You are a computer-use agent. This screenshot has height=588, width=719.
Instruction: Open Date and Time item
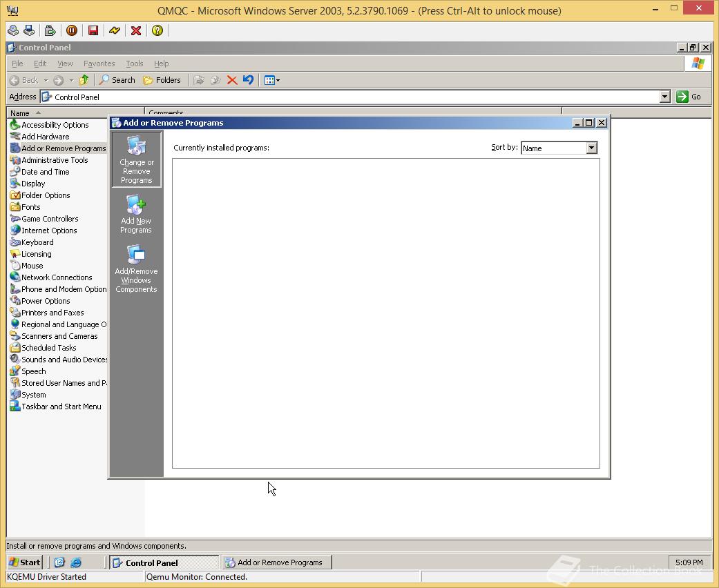click(39, 172)
